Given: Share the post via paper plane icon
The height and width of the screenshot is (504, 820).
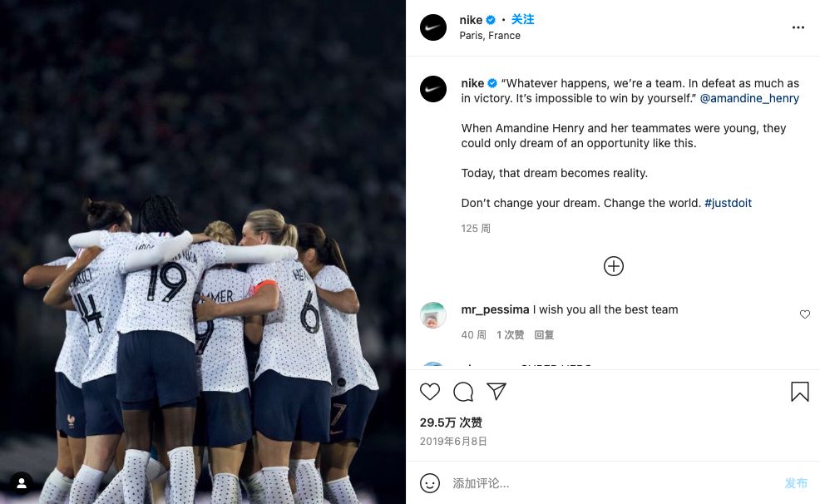Looking at the screenshot, I should click(496, 391).
